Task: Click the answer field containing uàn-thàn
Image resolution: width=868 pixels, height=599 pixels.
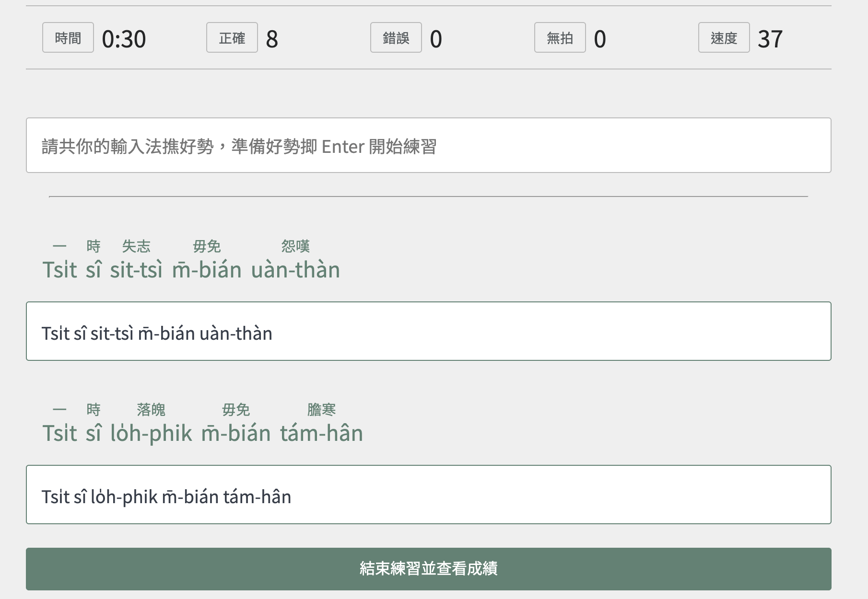Action: pos(428,332)
